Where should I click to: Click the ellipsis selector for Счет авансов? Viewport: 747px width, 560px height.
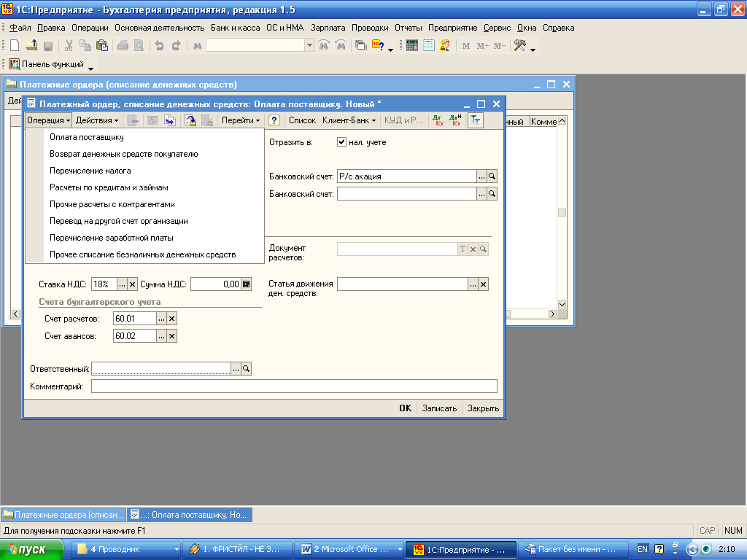pyautogui.click(x=161, y=336)
